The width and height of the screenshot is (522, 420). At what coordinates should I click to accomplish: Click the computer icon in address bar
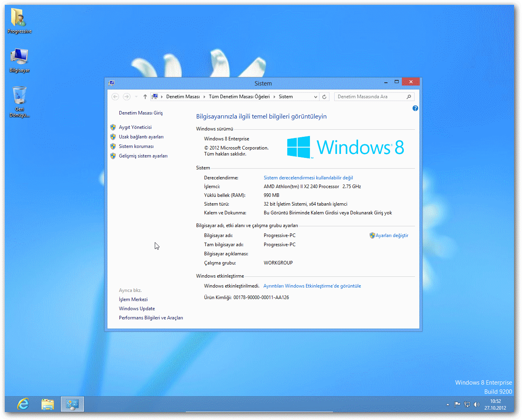pos(155,97)
